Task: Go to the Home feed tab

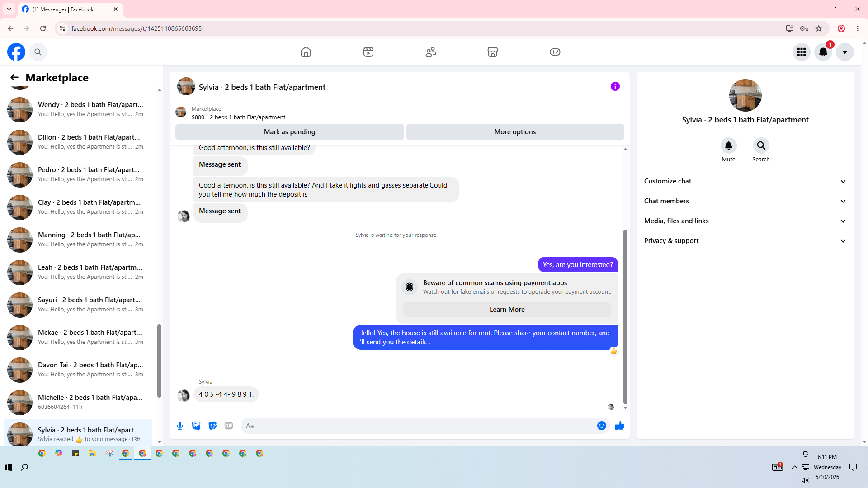Action: 306,52
